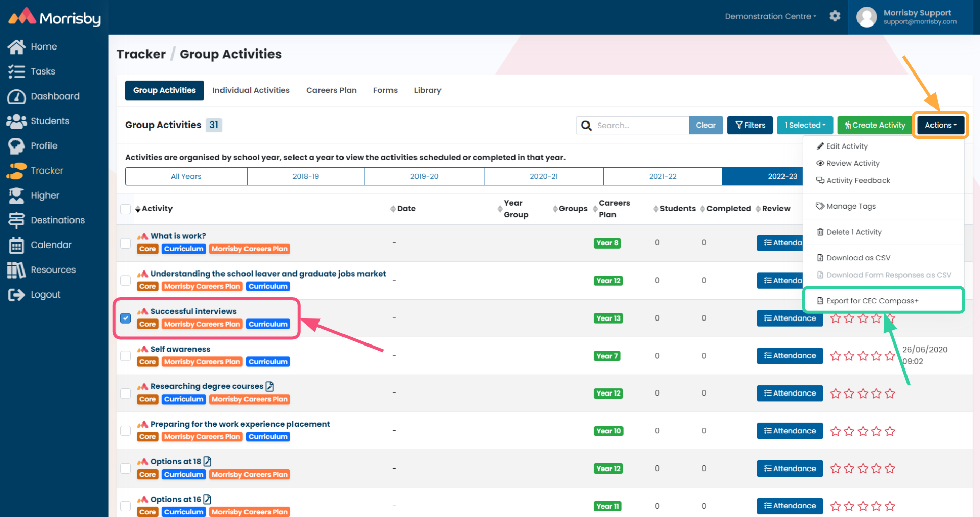Open the settings gear icon
980x517 pixels.
coord(835,16)
